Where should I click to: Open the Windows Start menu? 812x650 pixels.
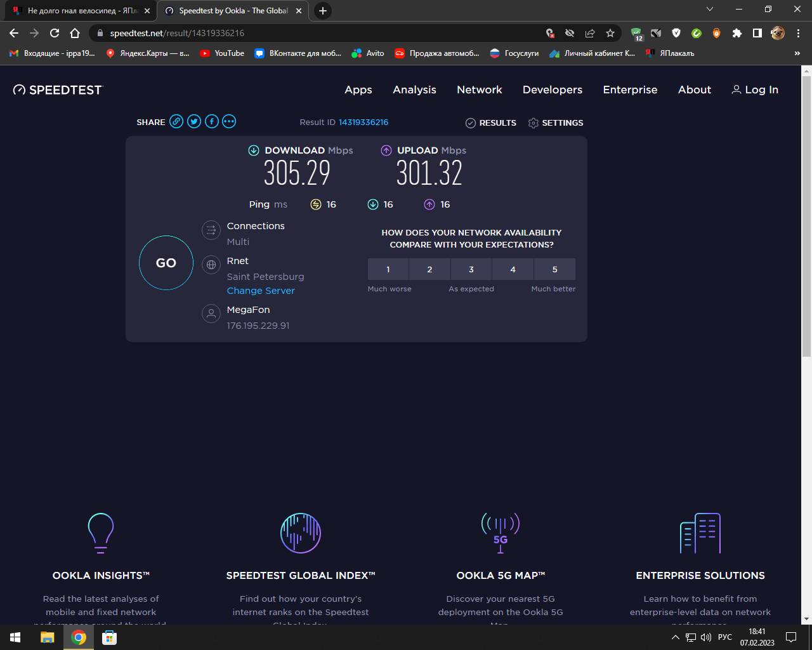pyautogui.click(x=15, y=637)
